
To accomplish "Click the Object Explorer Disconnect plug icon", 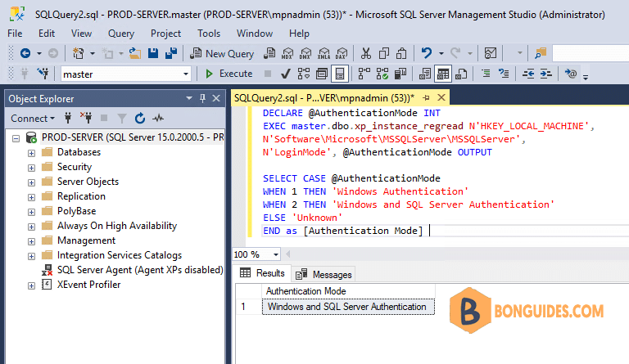I will click(x=86, y=118).
